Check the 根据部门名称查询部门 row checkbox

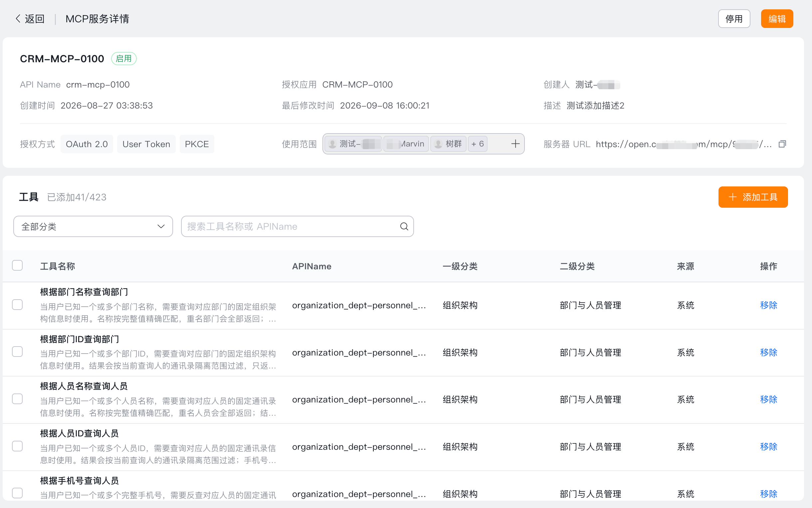point(17,305)
